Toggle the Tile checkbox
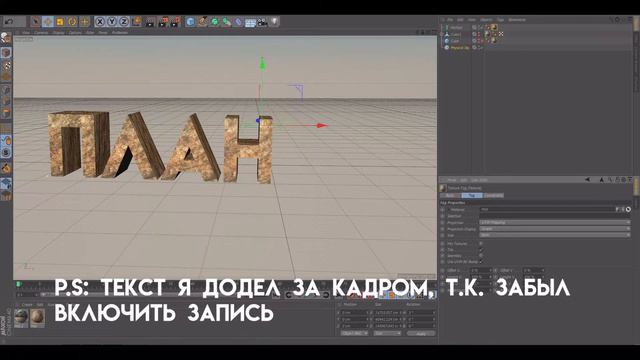This screenshot has height=360, width=640. [x=481, y=250]
